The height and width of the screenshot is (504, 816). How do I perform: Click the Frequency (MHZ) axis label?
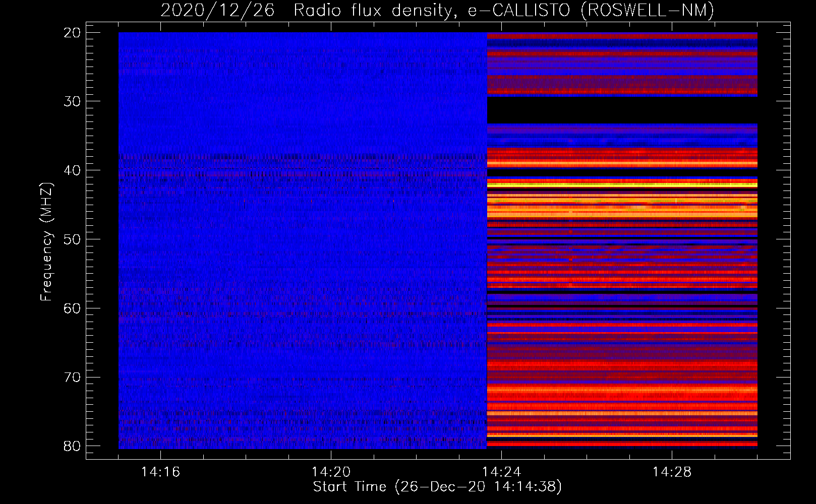click(x=46, y=242)
